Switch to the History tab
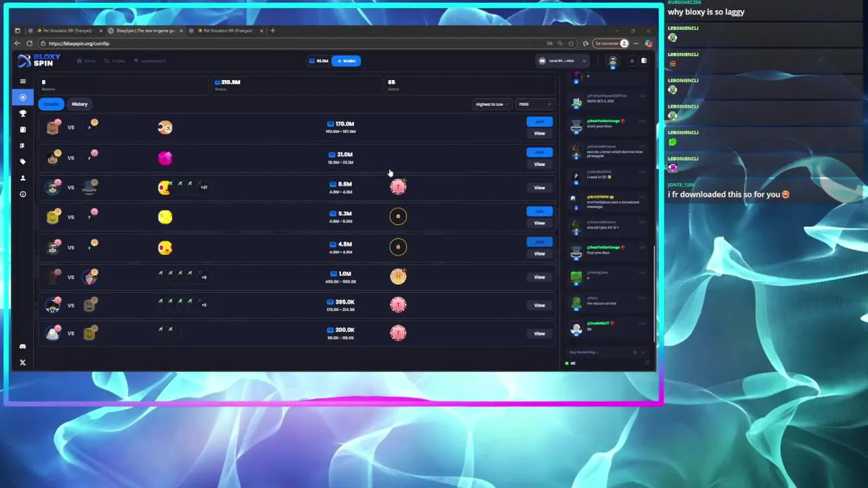Image resolution: width=868 pixels, height=488 pixels. coord(79,104)
